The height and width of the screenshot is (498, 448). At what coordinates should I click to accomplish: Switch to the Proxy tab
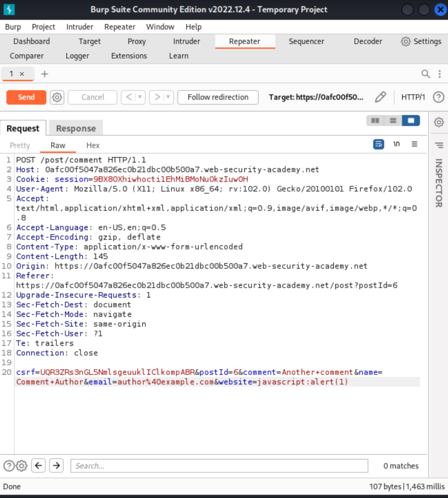tap(136, 42)
